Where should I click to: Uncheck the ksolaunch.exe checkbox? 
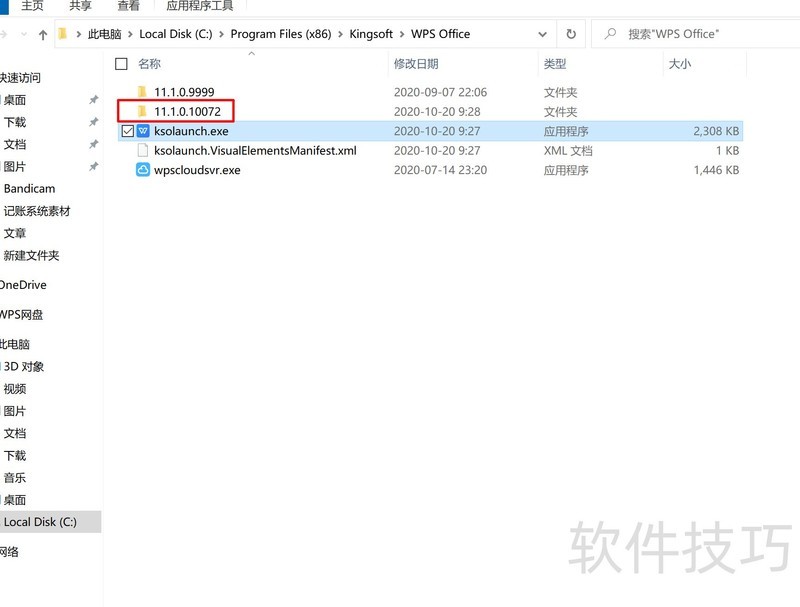coord(128,131)
